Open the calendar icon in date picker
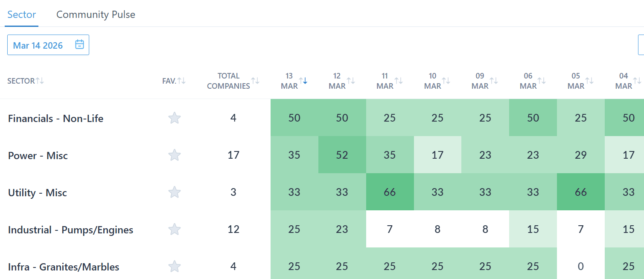Image resolution: width=644 pixels, height=279 pixels. 79,45
